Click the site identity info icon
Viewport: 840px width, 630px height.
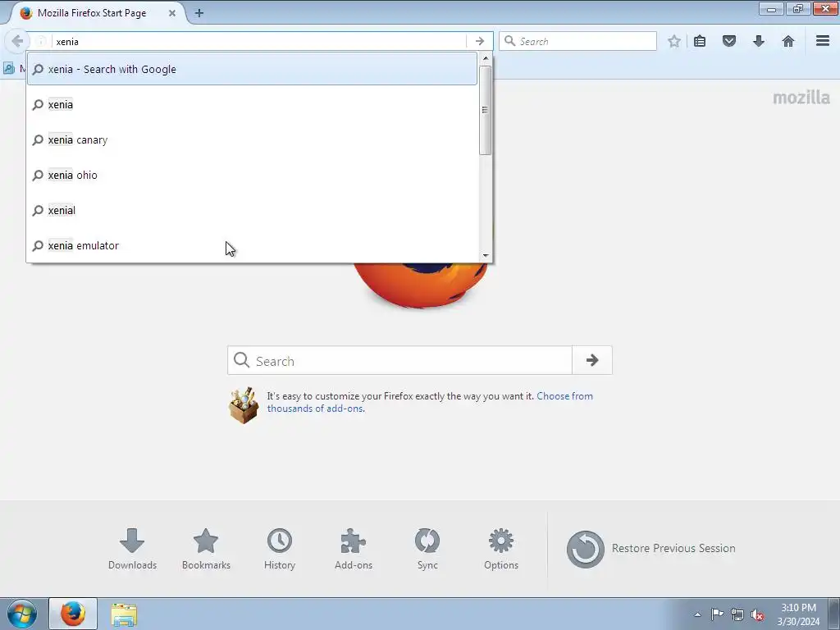point(41,41)
